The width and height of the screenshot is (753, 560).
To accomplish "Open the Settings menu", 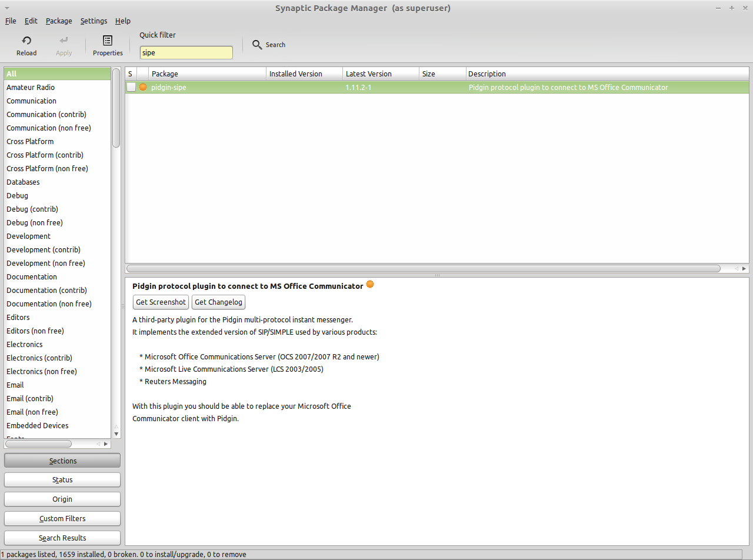I will (x=94, y=21).
